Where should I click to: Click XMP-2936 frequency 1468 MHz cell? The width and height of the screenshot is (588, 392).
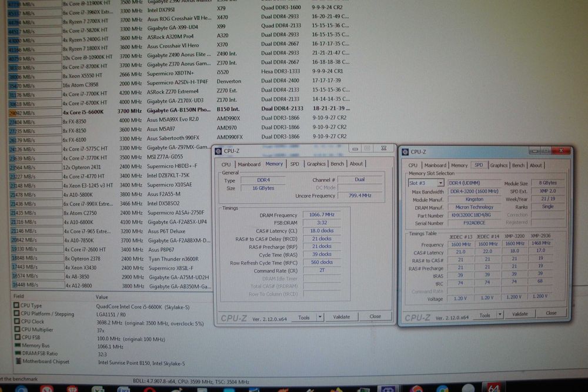point(540,243)
